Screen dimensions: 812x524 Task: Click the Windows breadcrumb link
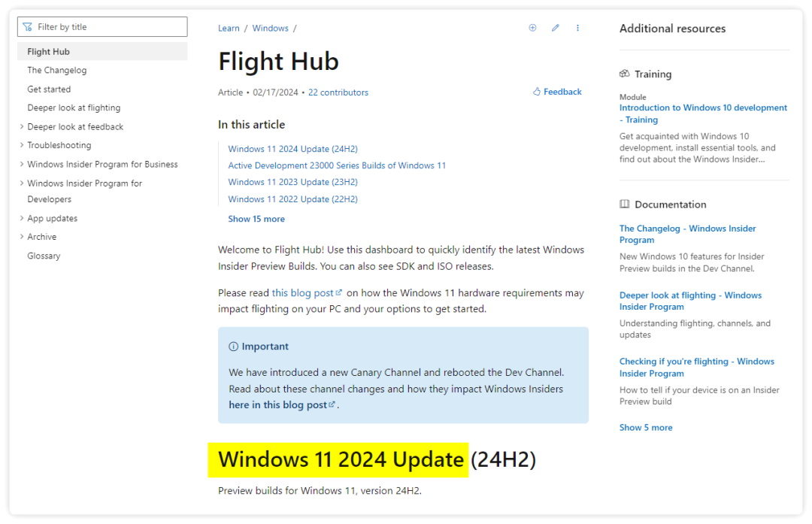coord(270,29)
